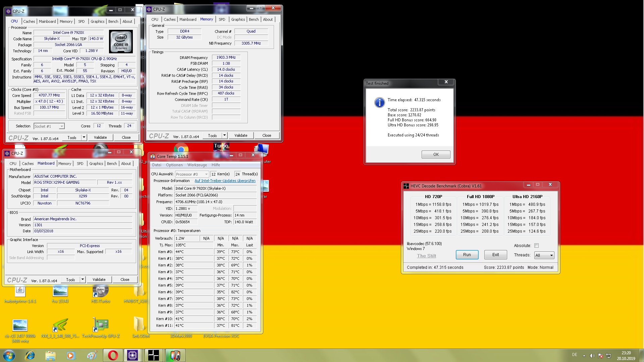Click the Core Temp window title icon
The width and height of the screenshot is (644, 362).
coord(153,157)
